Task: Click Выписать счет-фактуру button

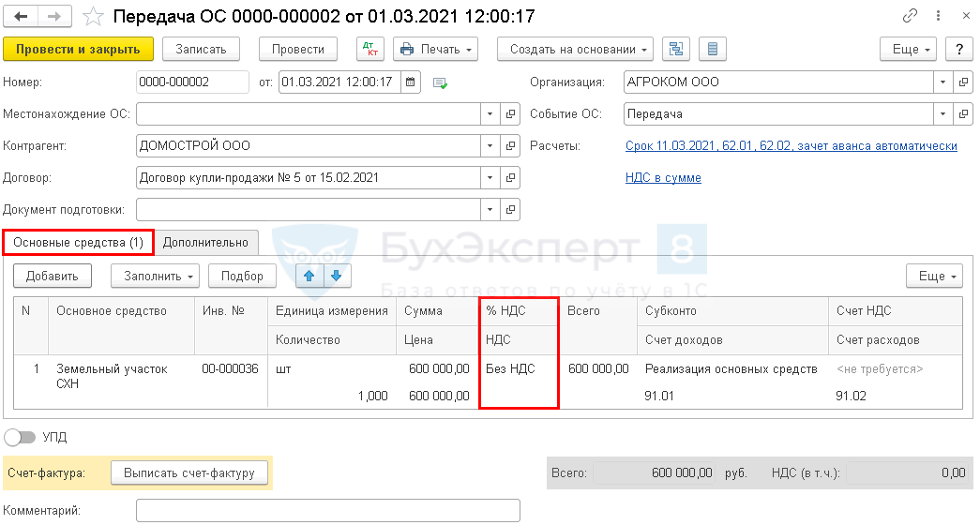Action: (x=189, y=473)
